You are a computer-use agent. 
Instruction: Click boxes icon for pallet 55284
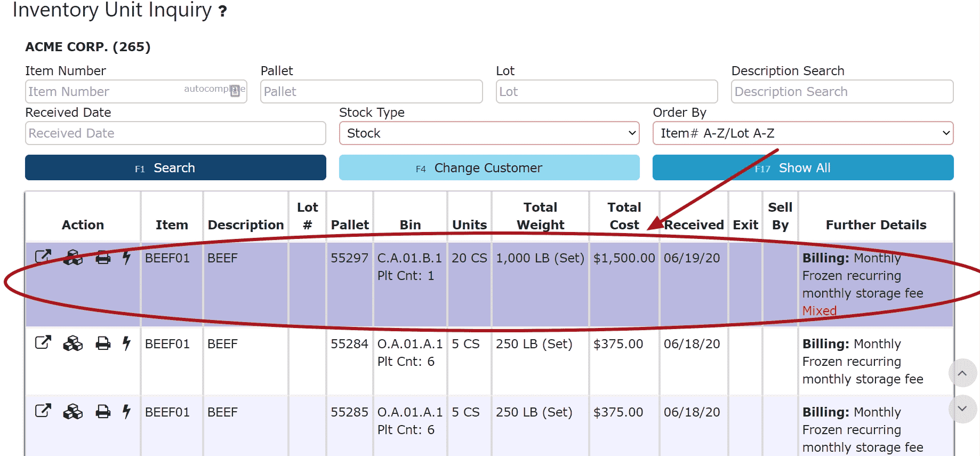pos(73,343)
